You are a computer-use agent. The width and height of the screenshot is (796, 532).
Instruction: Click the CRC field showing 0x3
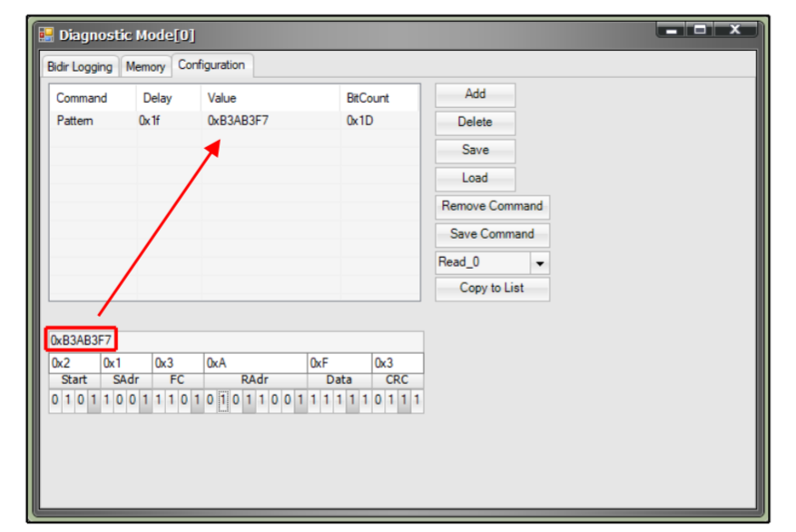(397, 363)
